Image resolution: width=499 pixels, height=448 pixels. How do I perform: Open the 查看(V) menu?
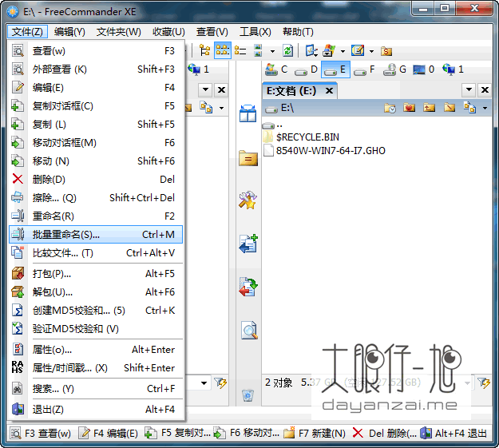click(x=212, y=31)
